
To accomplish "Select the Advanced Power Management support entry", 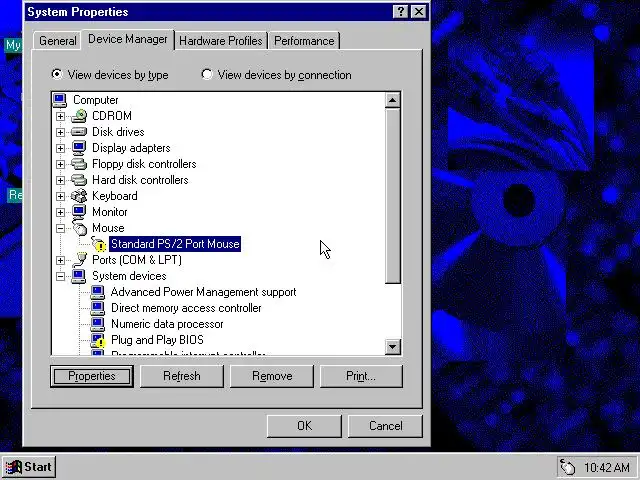I will pos(203,292).
